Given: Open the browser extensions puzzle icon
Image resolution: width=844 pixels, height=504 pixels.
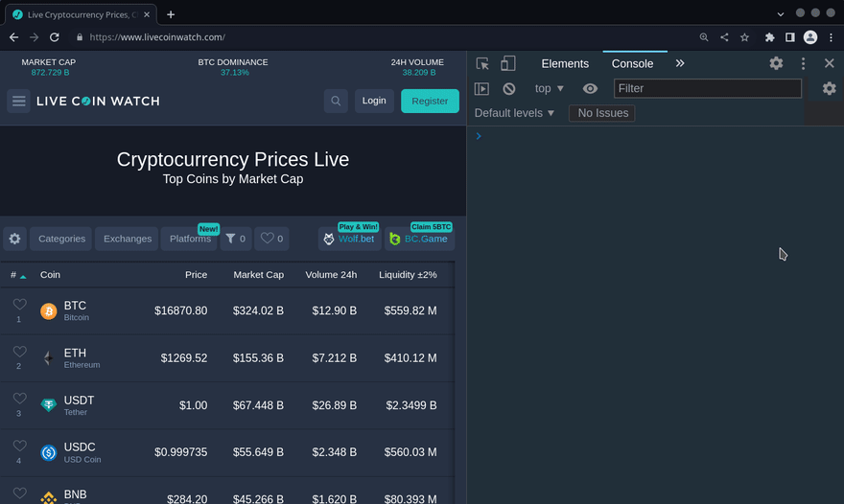Looking at the screenshot, I should 770,37.
